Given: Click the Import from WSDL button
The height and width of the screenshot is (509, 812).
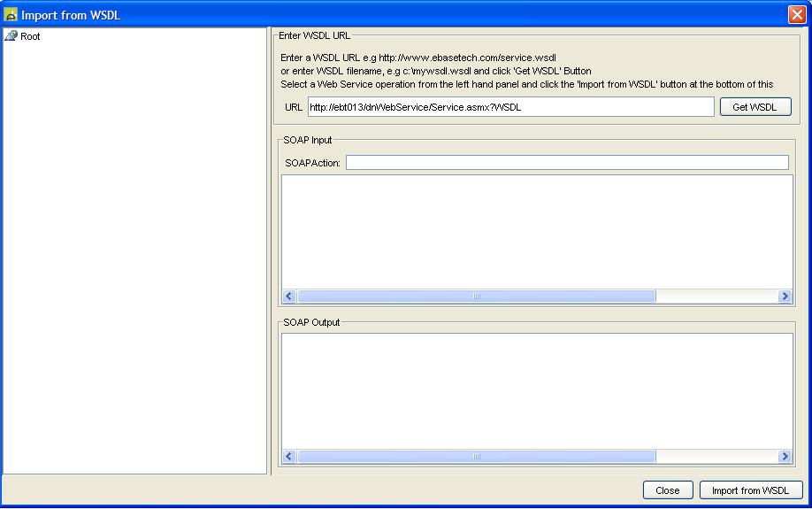Looking at the screenshot, I should point(750,490).
